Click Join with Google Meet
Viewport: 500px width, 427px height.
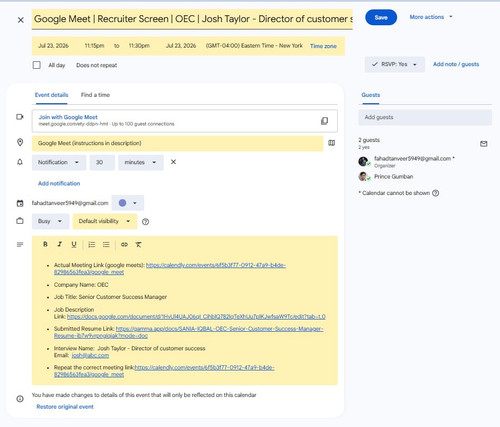coord(68,117)
